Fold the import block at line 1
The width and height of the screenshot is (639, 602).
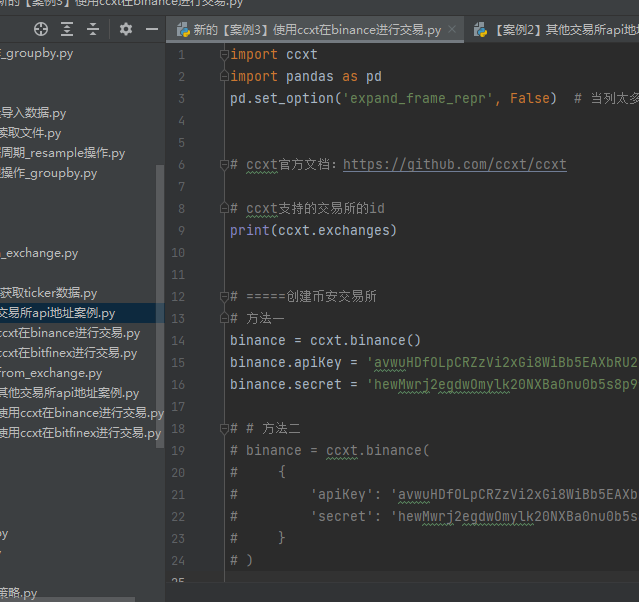pos(223,54)
